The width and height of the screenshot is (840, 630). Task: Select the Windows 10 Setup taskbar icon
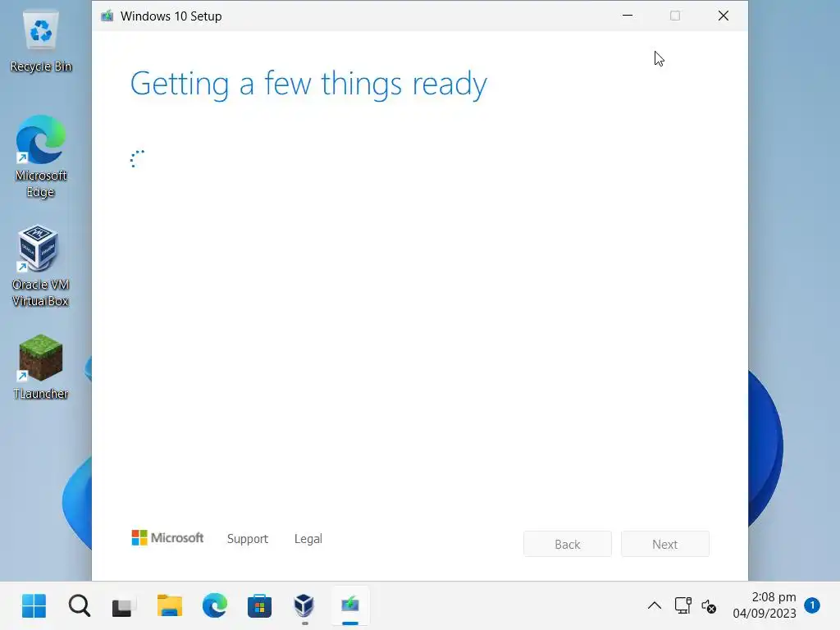tap(349, 606)
